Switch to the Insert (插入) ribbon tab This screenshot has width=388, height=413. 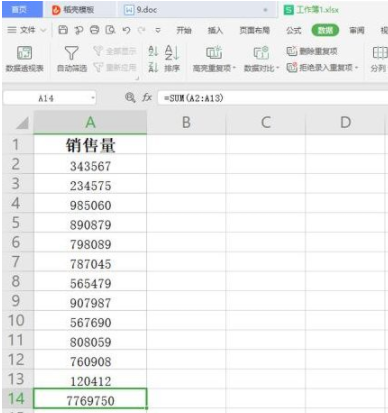215,30
